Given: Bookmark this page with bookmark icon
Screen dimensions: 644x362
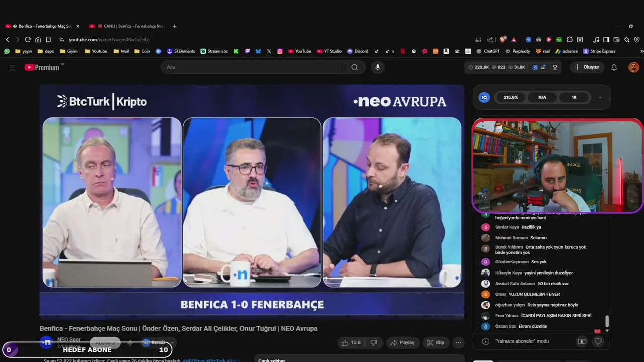Looking at the screenshot, I should (x=48, y=40).
